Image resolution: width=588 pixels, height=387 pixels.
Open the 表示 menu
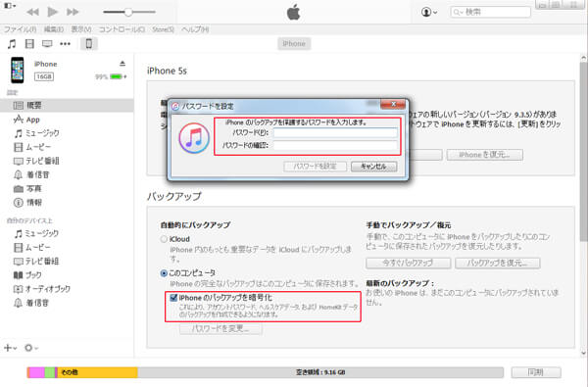coord(81,29)
